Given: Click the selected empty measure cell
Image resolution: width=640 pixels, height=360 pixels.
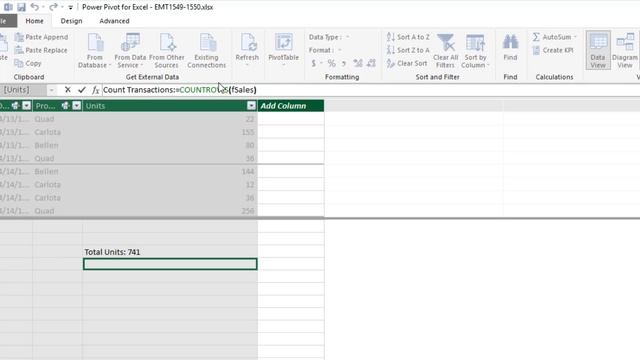Looking at the screenshot, I should 170,264.
